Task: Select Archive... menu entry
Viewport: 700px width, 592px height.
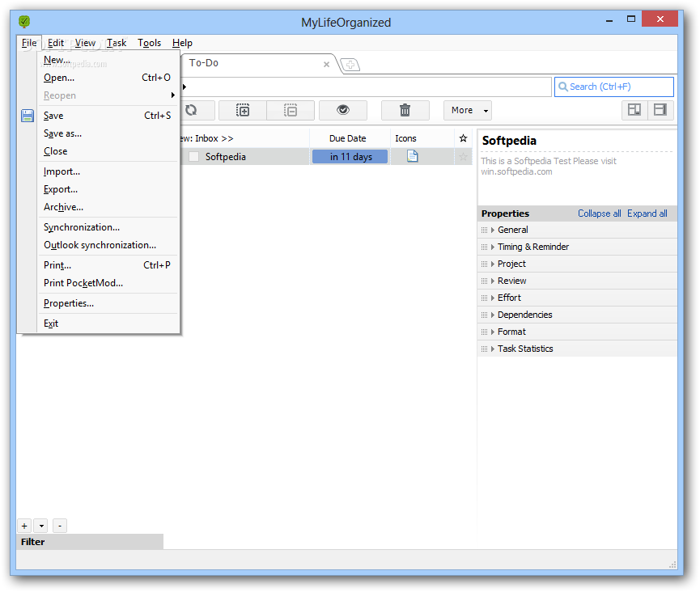Action: pyautogui.click(x=108, y=207)
